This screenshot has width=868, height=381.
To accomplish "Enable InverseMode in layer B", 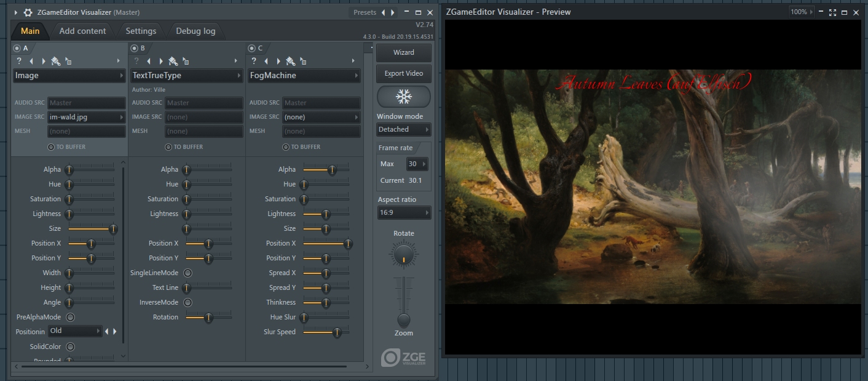I will click(187, 302).
